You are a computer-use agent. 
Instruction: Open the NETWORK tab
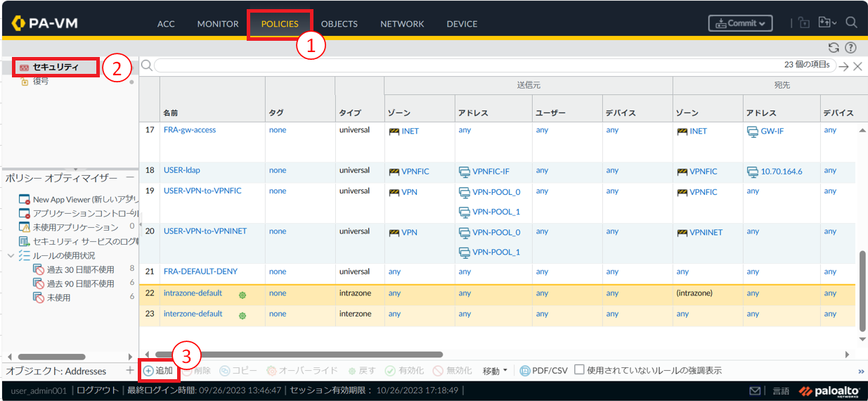pos(402,24)
